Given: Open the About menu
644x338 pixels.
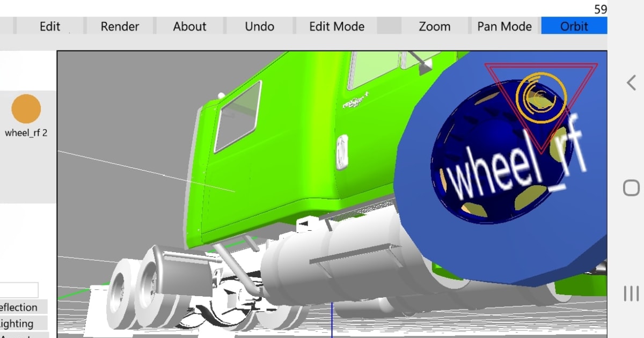Looking at the screenshot, I should [189, 26].
